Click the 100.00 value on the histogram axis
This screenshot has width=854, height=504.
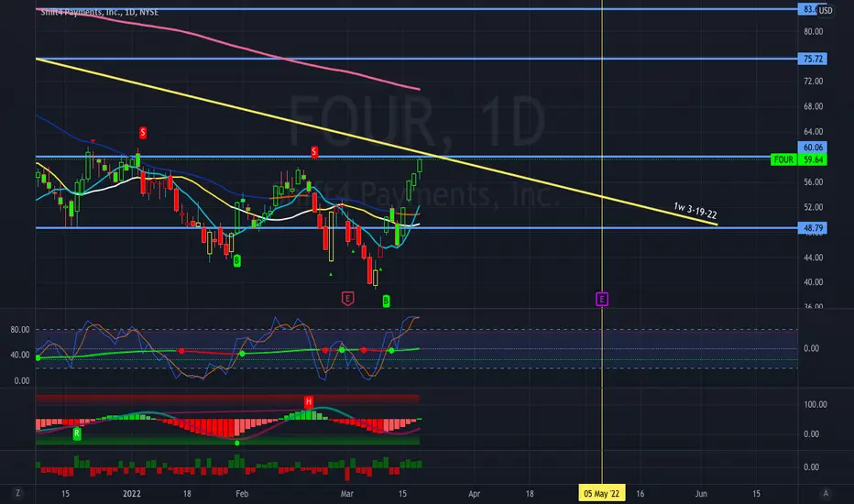[x=816, y=404]
